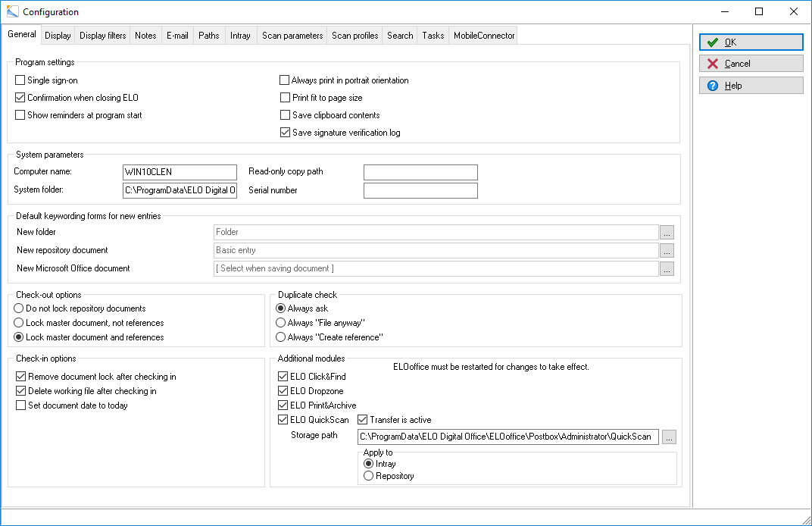The width and height of the screenshot is (812, 526).
Task: Minimize the Configuration window
Action: (725, 11)
